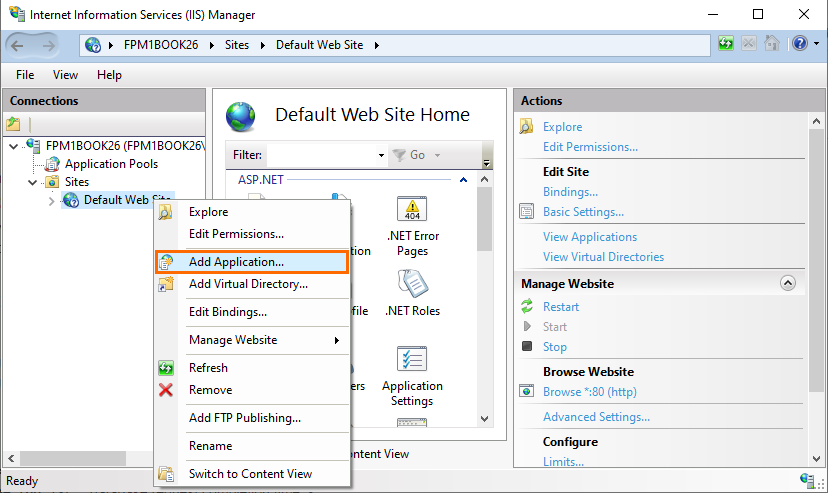Click the Bindings... action link
Image resolution: width=828 pixels, height=493 pixels.
point(570,192)
